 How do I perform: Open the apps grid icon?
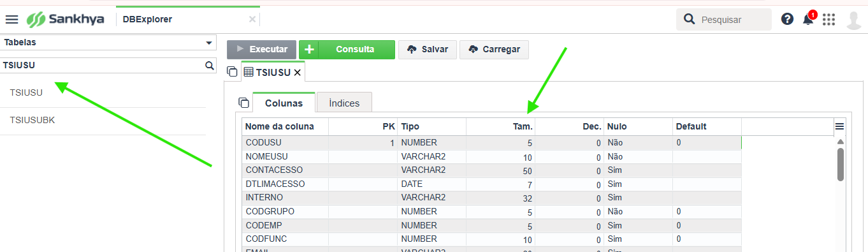(x=828, y=20)
